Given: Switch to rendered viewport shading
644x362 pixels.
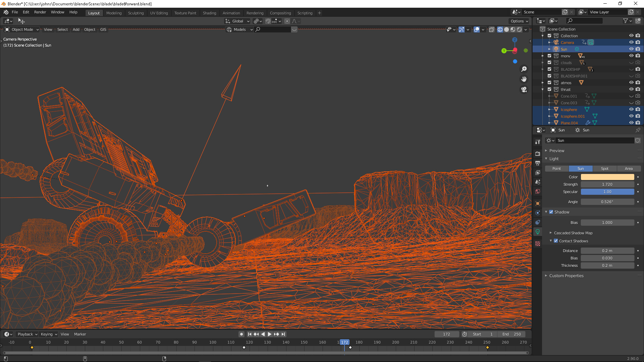Looking at the screenshot, I should pos(519,29).
